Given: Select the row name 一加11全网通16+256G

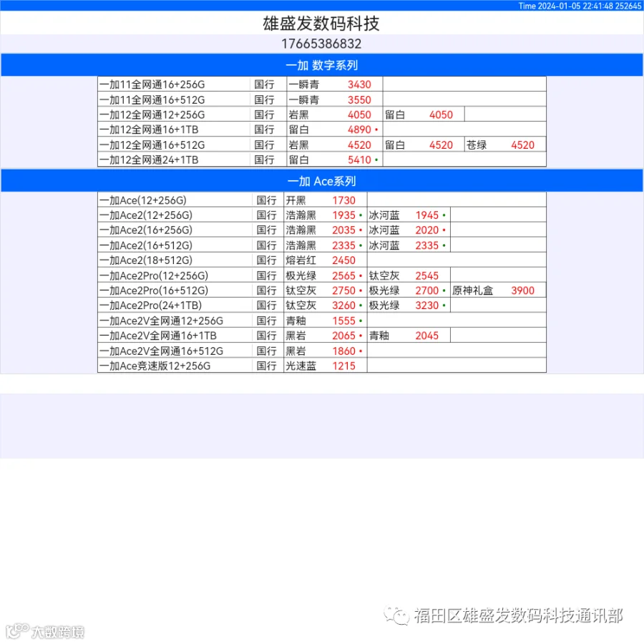Looking at the screenshot, I should point(152,84).
